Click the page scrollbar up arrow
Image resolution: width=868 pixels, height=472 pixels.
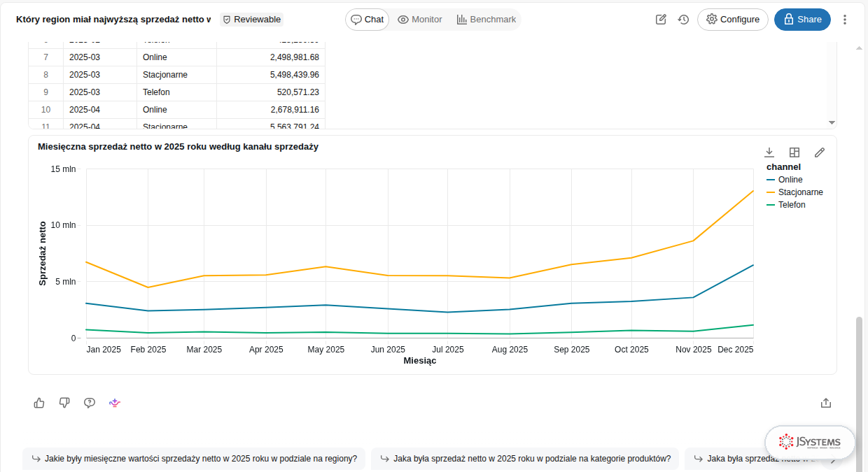[860, 48]
